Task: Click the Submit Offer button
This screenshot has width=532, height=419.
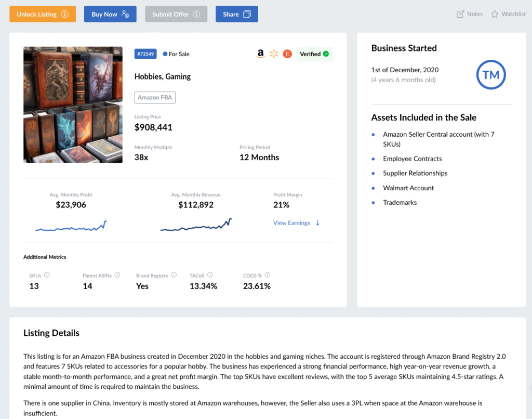Action: [x=176, y=14]
